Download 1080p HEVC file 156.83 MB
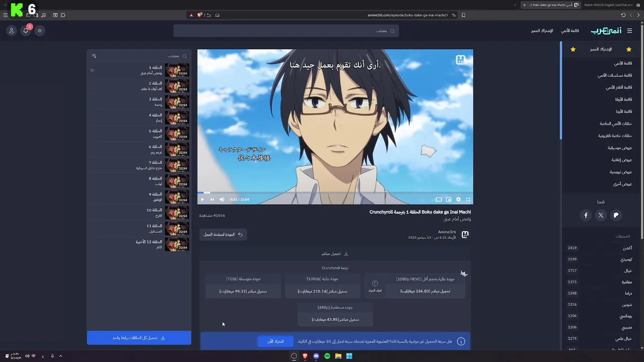 [x=425, y=291]
